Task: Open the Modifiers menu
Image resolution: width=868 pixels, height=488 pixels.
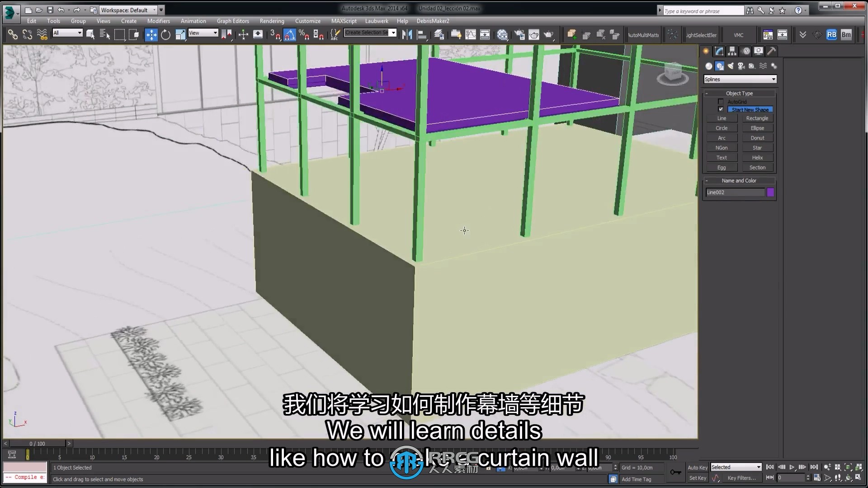Action: pos(158,21)
